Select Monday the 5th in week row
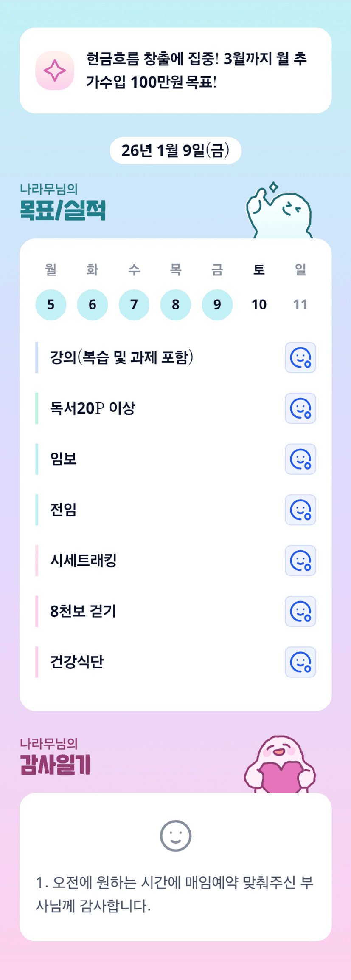351x980 pixels. point(51,304)
